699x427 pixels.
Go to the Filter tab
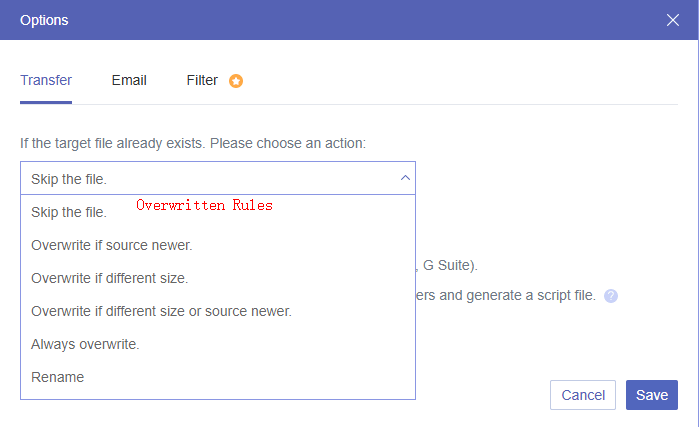tap(202, 80)
